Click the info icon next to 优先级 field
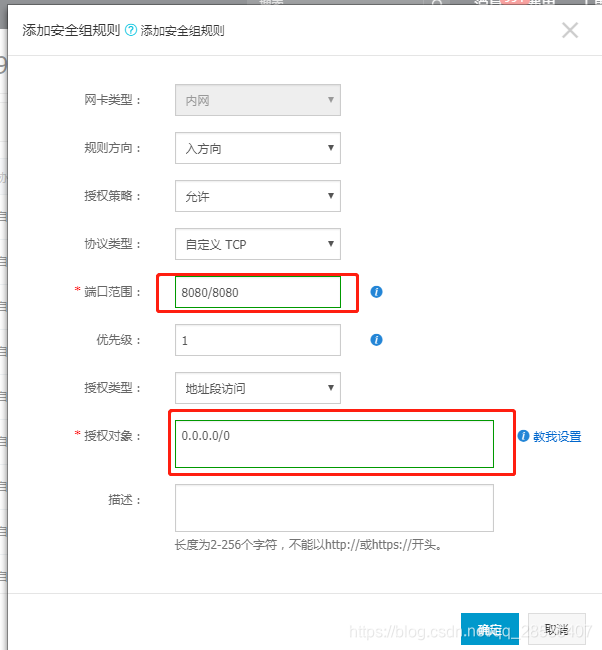602x650 pixels. (376, 340)
